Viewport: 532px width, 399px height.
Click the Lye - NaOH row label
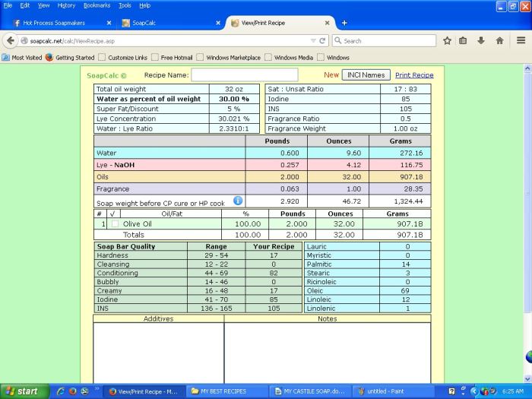(116, 165)
